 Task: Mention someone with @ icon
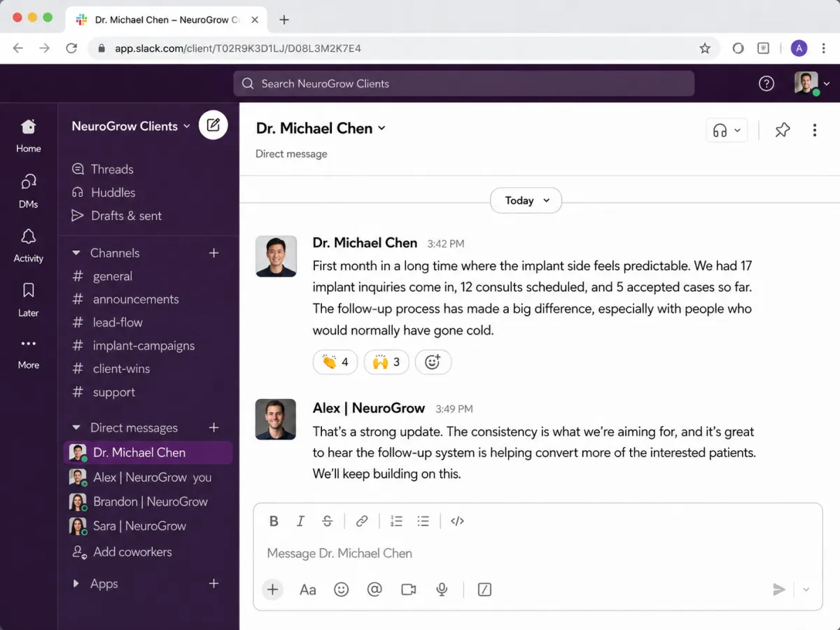(374, 589)
